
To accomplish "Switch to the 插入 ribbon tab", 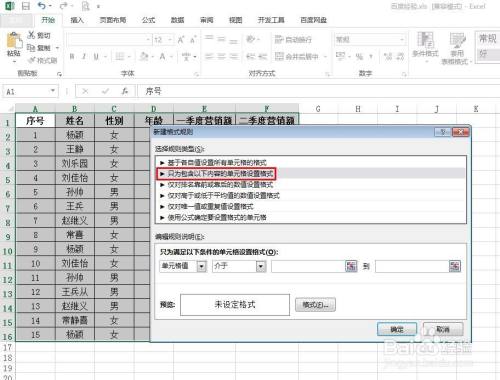I will (77, 20).
